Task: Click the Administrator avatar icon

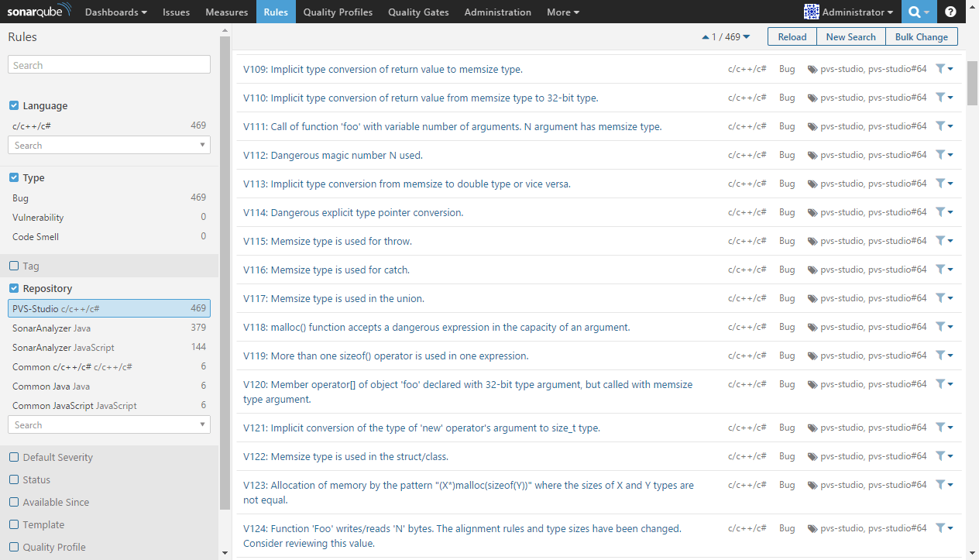Action: 812,12
